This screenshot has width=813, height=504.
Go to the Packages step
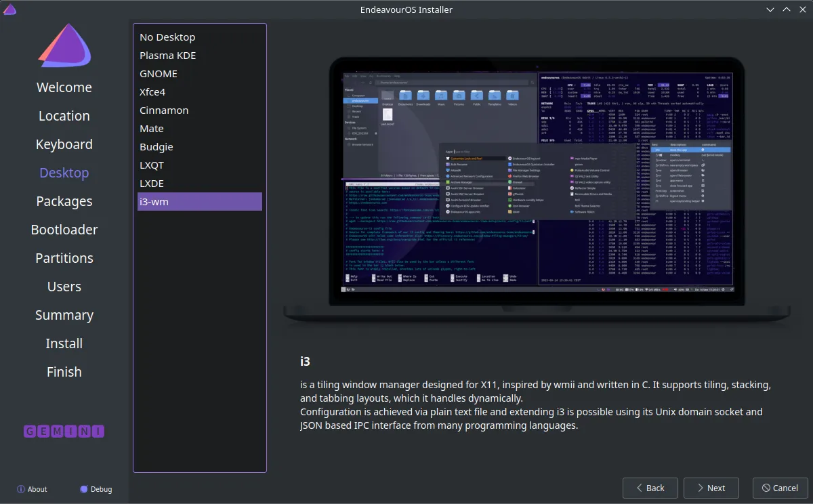pyautogui.click(x=64, y=201)
